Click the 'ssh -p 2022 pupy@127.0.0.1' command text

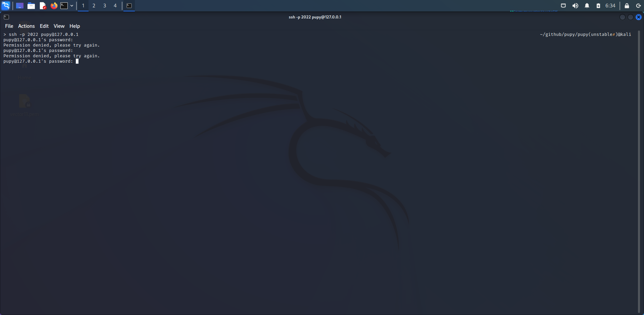44,35
